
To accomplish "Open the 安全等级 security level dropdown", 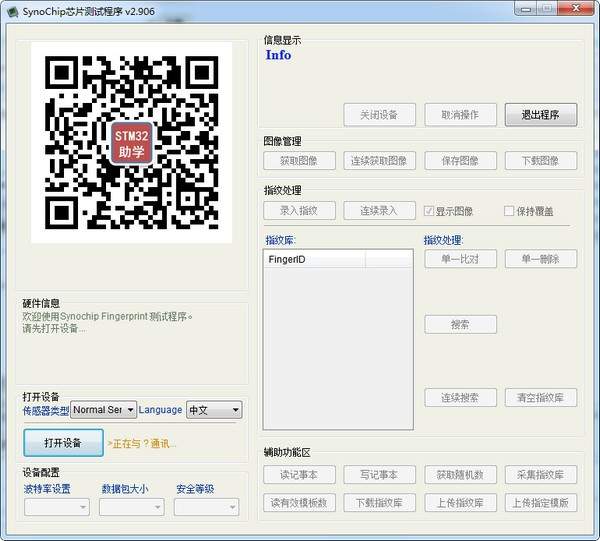I will coord(206,507).
